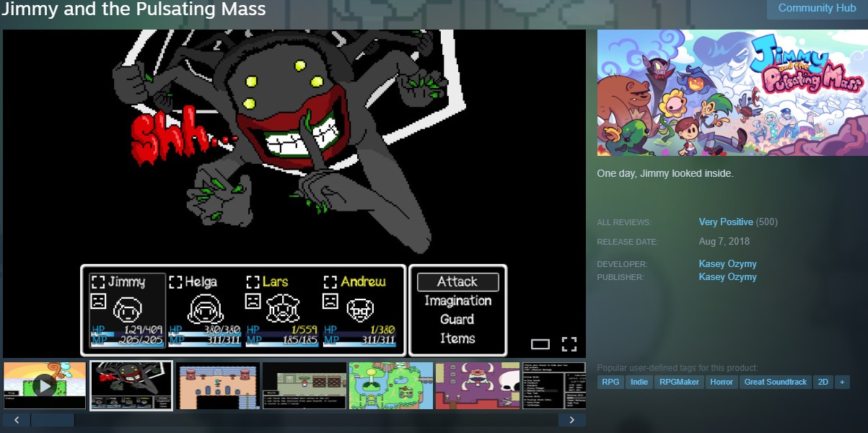The height and width of the screenshot is (433, 868).
Task: Open the RPG tag
Action: tap(610, 382)
